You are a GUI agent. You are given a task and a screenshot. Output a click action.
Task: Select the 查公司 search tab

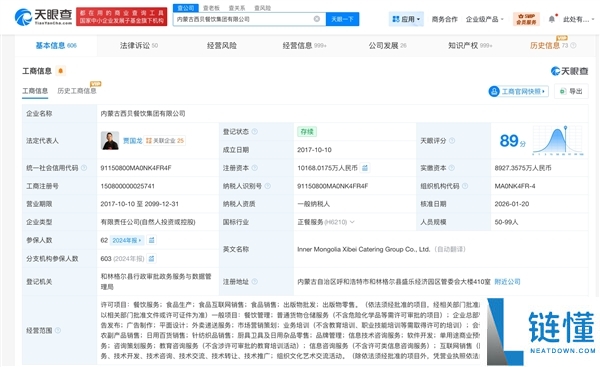186,8
